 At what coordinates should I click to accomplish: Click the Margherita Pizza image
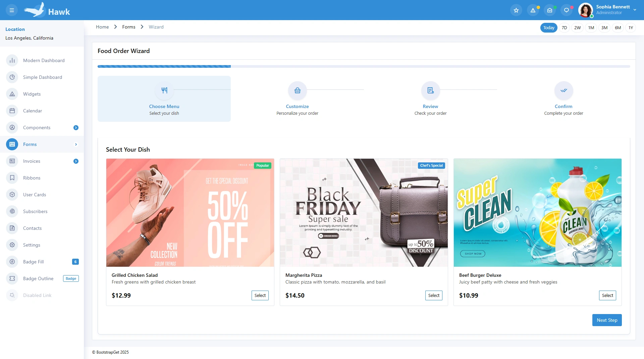[x=364, y=213]
